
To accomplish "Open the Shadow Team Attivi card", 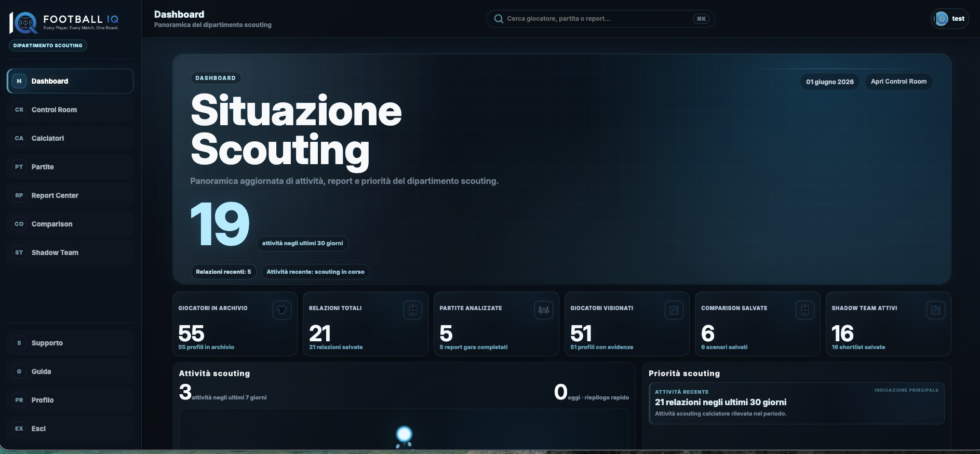I will [889, 324].
